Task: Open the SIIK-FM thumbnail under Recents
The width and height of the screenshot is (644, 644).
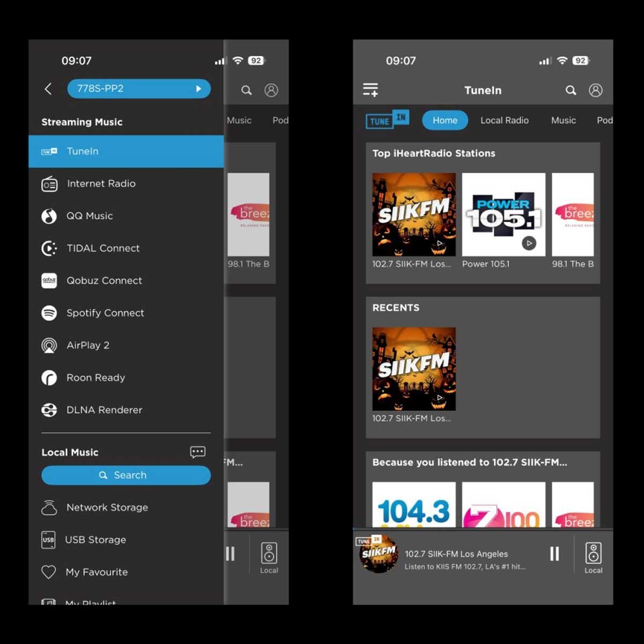Action: (x=414, y=369)
